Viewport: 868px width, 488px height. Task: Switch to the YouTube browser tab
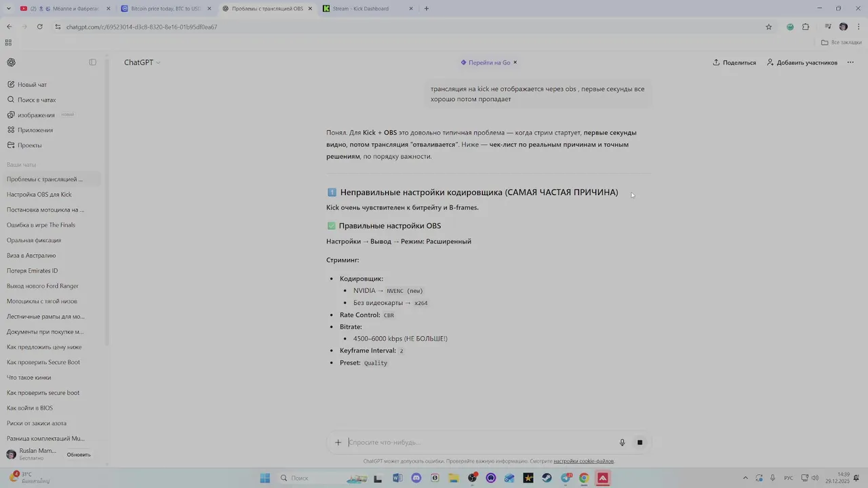[x=65, y=9]
